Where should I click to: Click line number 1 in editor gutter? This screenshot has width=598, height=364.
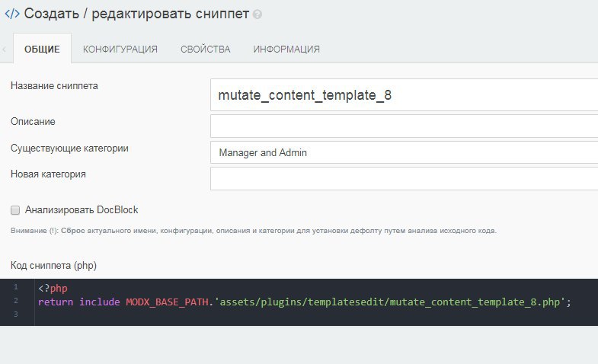click(x=15, y=289)
